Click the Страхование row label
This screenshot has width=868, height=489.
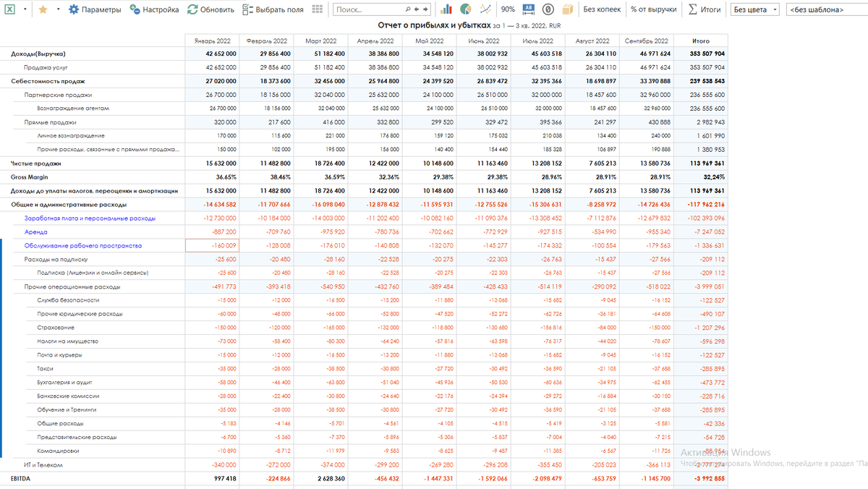click(56, 328)
